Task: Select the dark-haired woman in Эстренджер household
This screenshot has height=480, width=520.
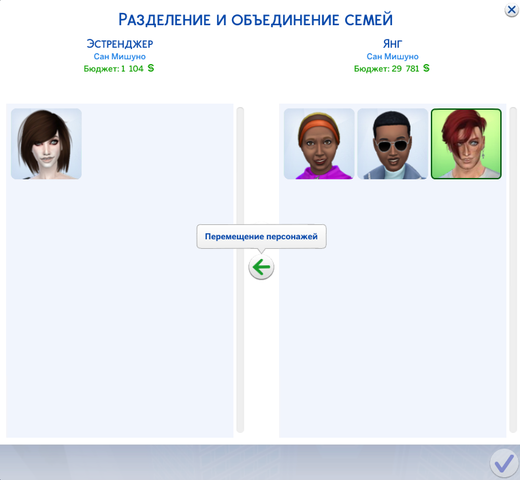Action: [x=46, y=144]
